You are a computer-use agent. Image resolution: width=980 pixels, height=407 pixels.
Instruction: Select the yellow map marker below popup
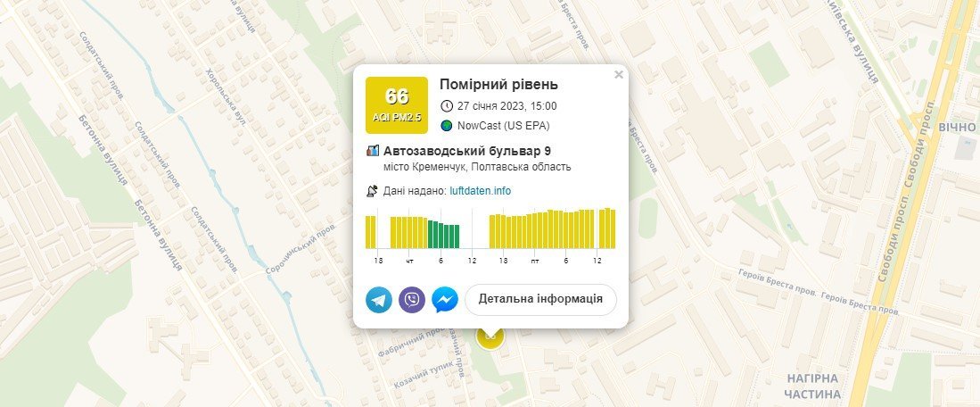point(490,338)
